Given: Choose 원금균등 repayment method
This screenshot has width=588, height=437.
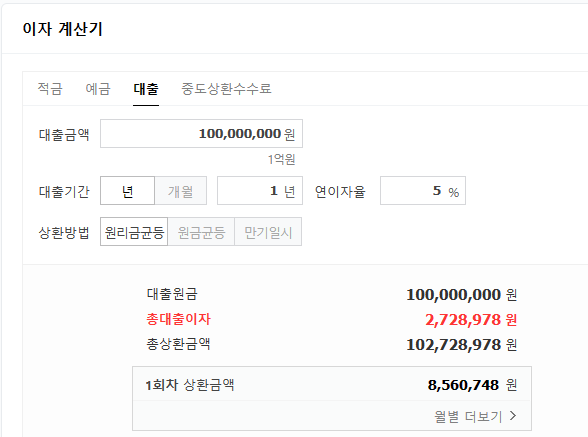Looking at the screenshot, I should 201,232.
